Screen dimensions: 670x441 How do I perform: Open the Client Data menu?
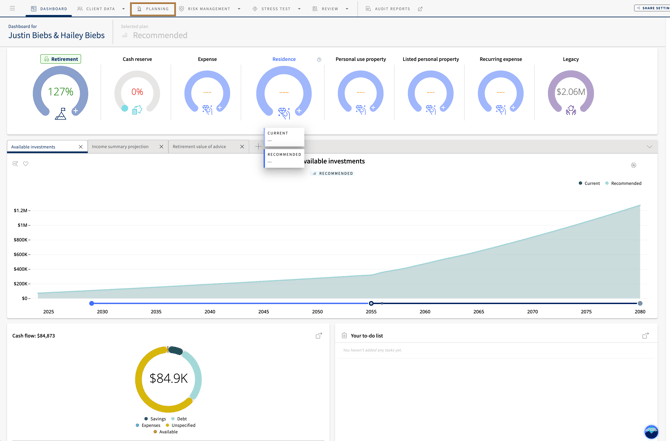(x=96, y=9)
